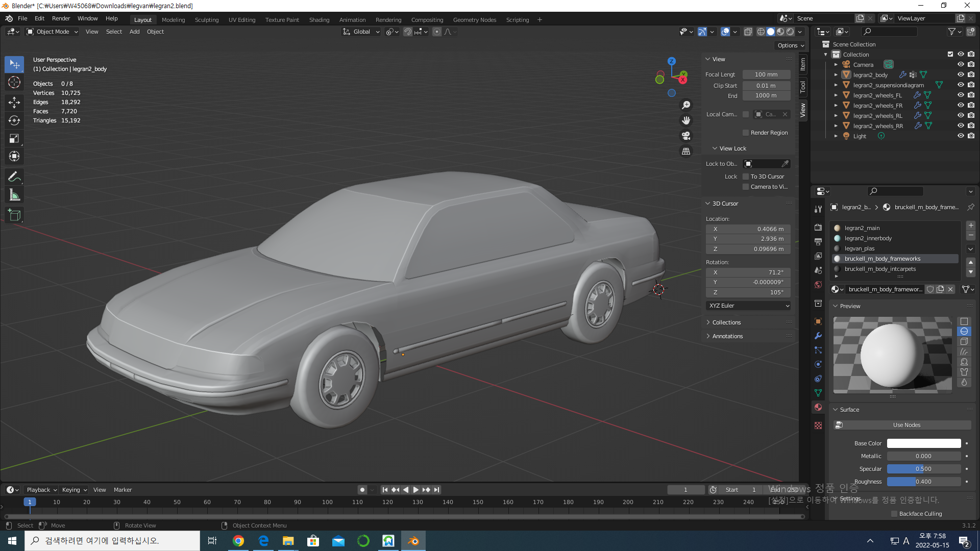Select the legran2_innerbody material slot
This screenshot has height=551, width=980.
(868, 238)
